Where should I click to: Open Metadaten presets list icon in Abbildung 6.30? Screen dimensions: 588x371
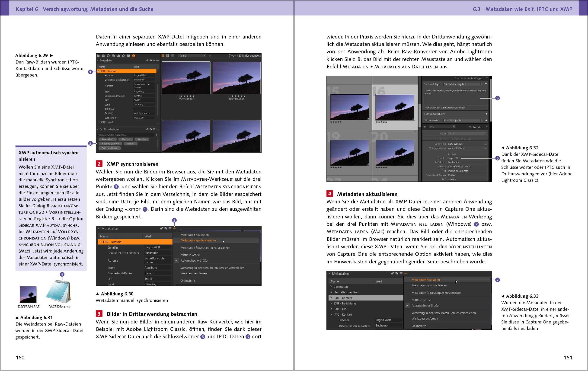point(170,228)
